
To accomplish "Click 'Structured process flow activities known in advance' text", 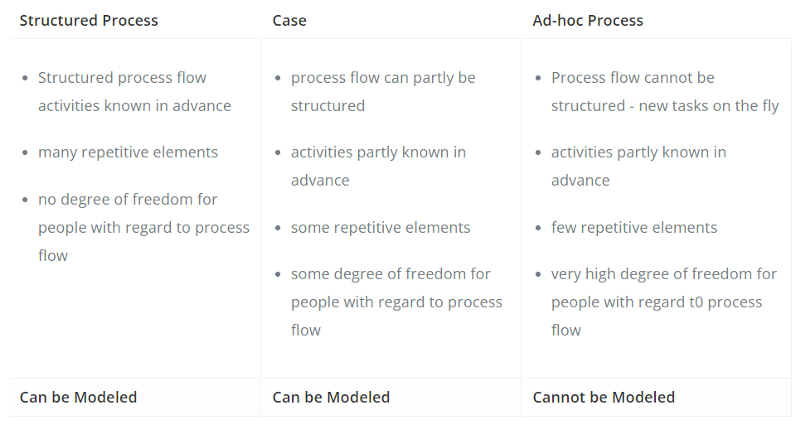I will pyautogui.click(x=134, y=91).
